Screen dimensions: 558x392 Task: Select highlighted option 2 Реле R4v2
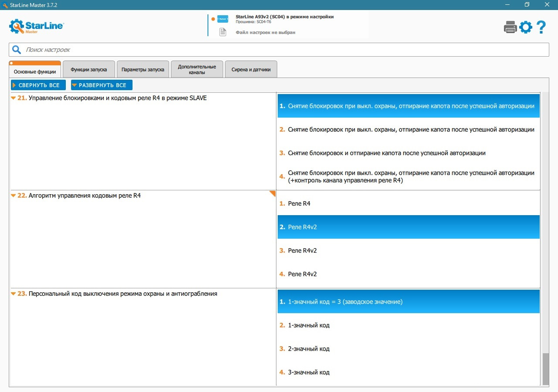[408, 227]
